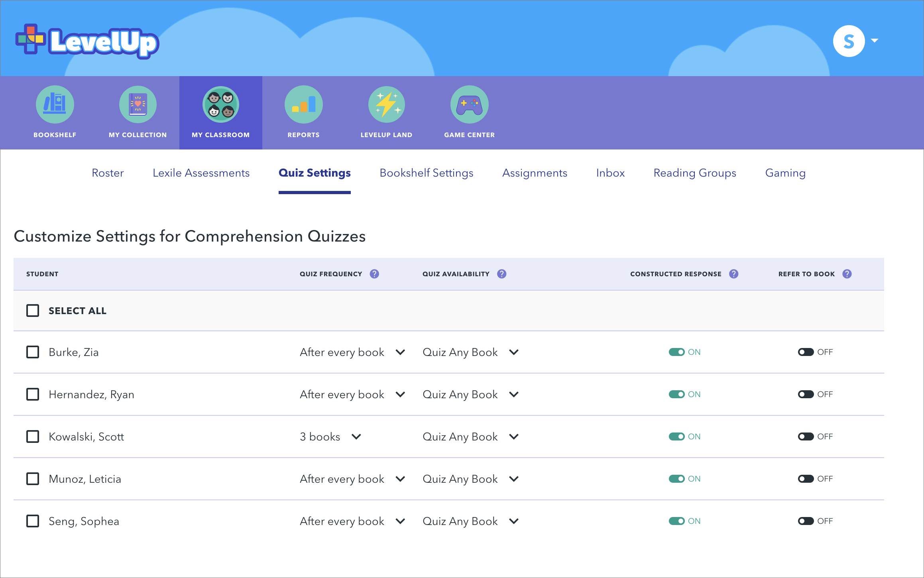Click the My Collection book icon
Screen dimensions: 924x578
(x=138, y=105)
